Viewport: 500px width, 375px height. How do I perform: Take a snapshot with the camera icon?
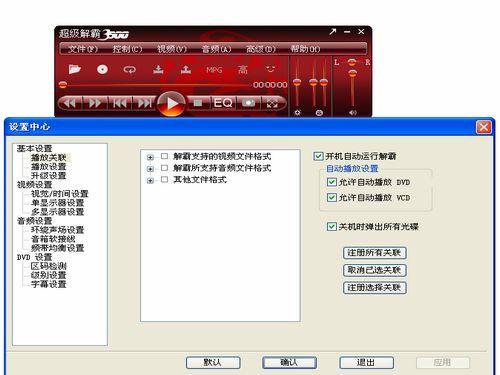point(248,103)
